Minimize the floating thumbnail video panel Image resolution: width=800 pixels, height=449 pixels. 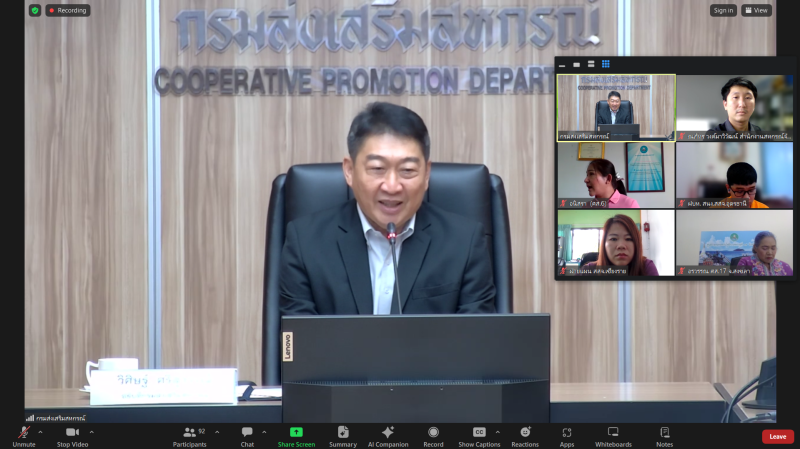(562, 64)
